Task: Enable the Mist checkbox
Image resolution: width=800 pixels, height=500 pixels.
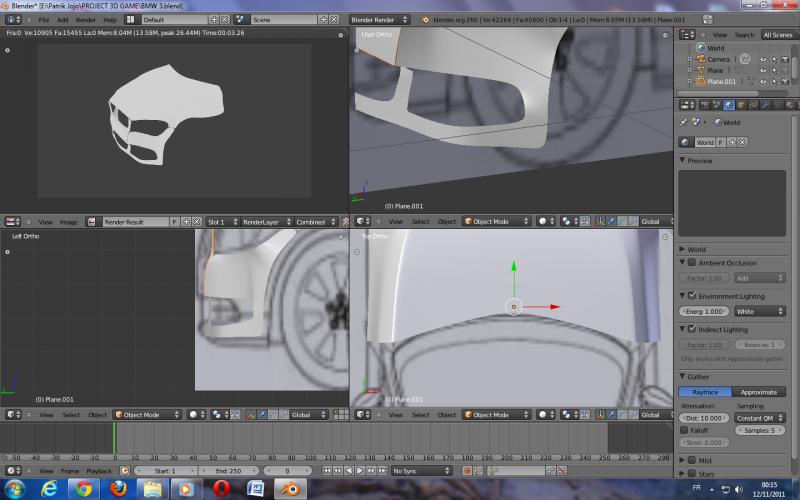Action: tap(692, 460)
